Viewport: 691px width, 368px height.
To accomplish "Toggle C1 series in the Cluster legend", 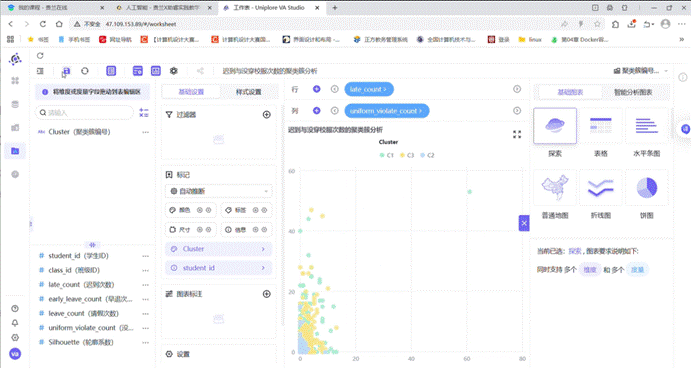I will pos(386,155).
